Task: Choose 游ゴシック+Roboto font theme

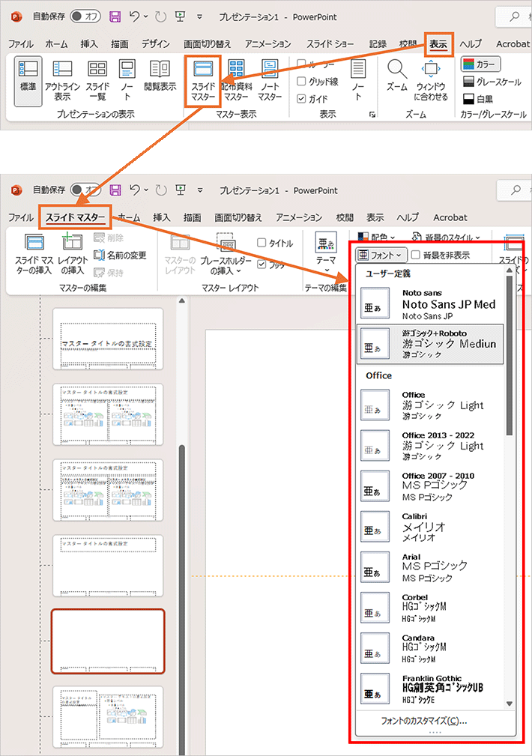Action: 430,344
